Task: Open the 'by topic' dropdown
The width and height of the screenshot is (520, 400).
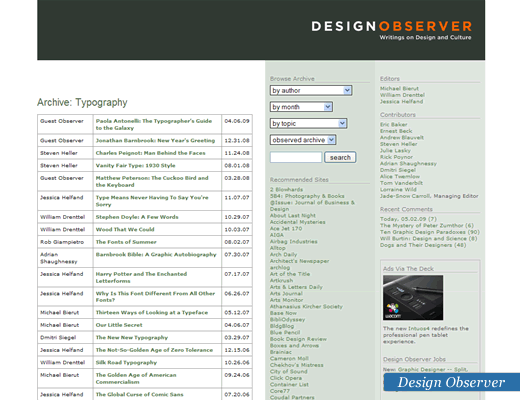Action: [x=309, y=123]
